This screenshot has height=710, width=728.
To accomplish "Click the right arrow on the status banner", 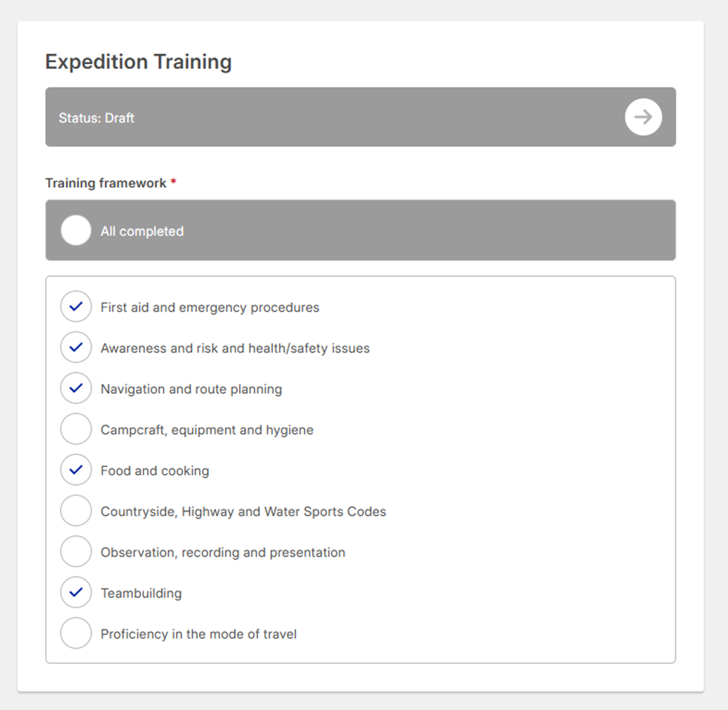I will (x=643, y=117).
